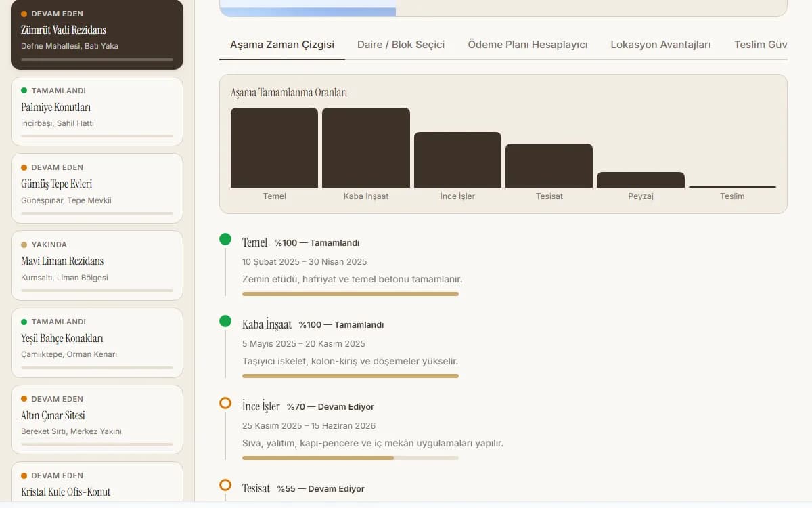The image size is (812, 508).
Task: Click the İnce İşler stage heading
Action: (261, 406)
